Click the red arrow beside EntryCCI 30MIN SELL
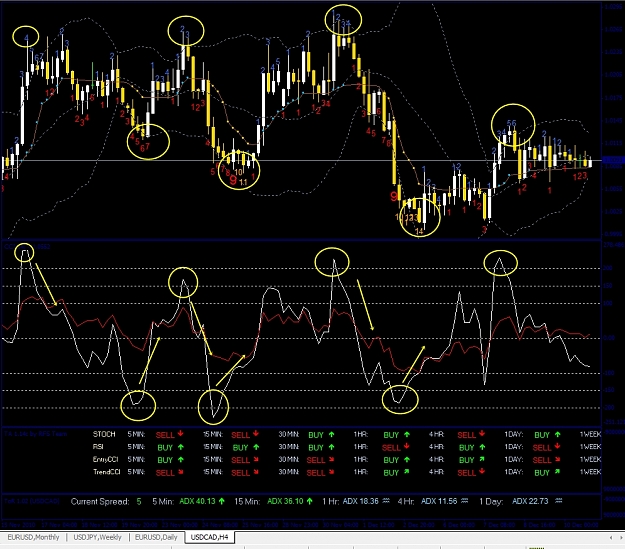This screenshot has height=549, width=625. tap(331, 459)
